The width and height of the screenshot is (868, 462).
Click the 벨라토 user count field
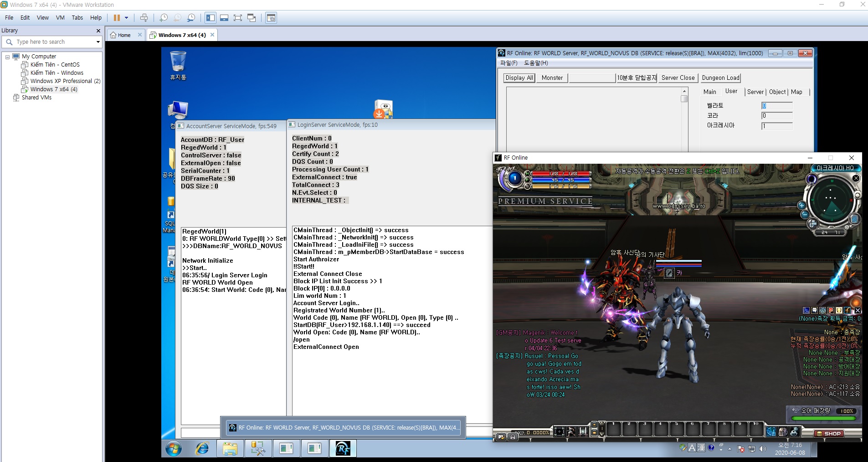pos(777,106)
